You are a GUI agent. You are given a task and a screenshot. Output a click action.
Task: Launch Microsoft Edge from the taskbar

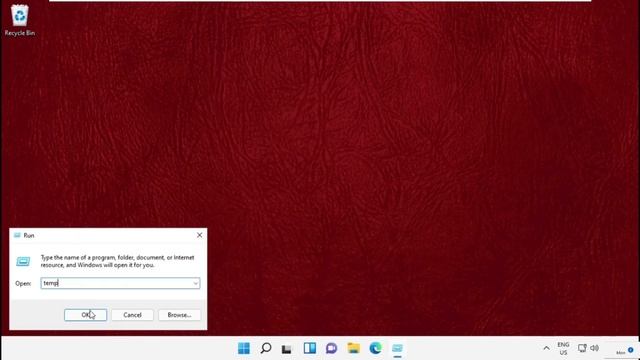pyautogui.click(x=376, y=348)
